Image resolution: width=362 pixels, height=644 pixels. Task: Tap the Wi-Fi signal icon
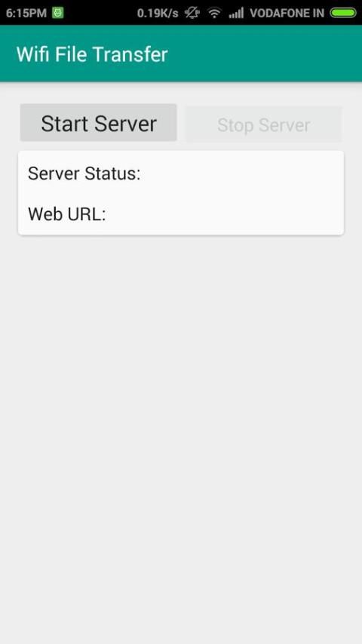[x=214, y=13]
